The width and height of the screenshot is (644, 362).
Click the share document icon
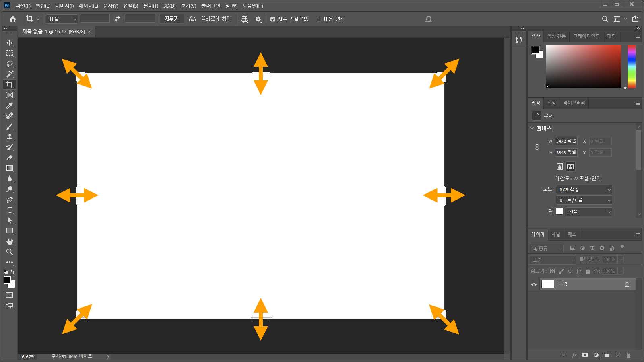pyautogui.click(x=635, y=19)
